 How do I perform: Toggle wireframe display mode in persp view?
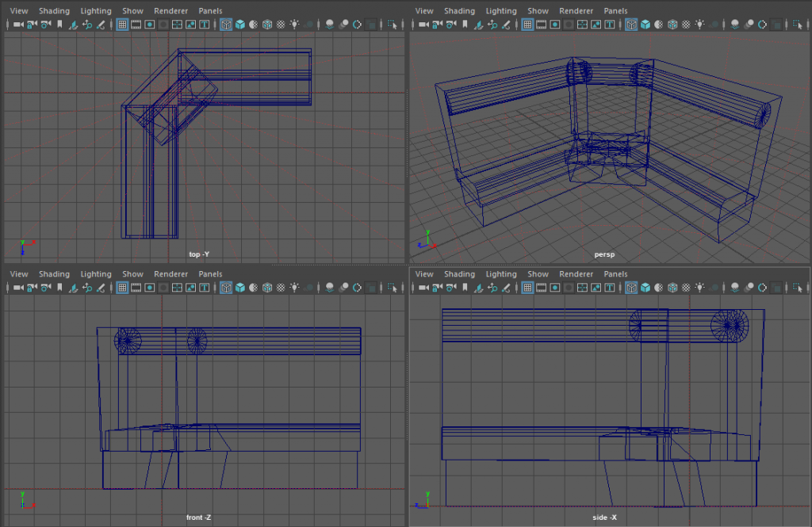click(631, 25)
